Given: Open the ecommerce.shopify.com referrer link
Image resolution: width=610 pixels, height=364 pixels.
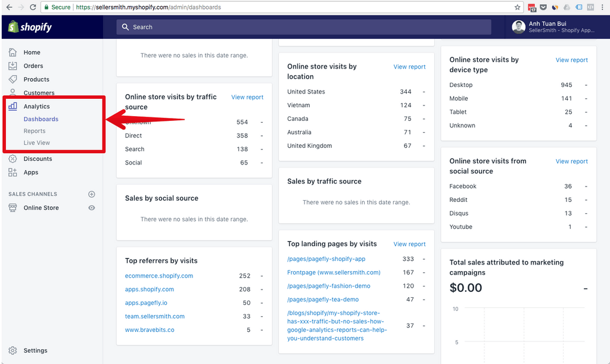Looking at the screenshot, I should pyautogui.click(x=158, y=276).
